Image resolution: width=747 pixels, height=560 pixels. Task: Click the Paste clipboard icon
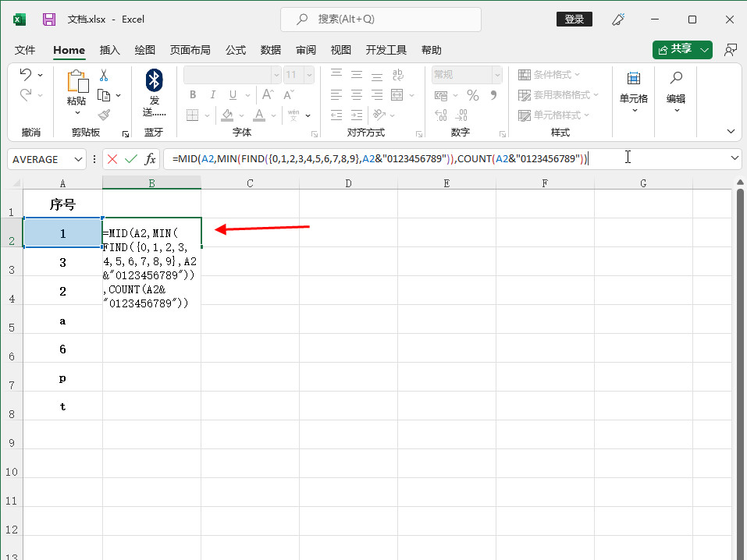(77, 81)
